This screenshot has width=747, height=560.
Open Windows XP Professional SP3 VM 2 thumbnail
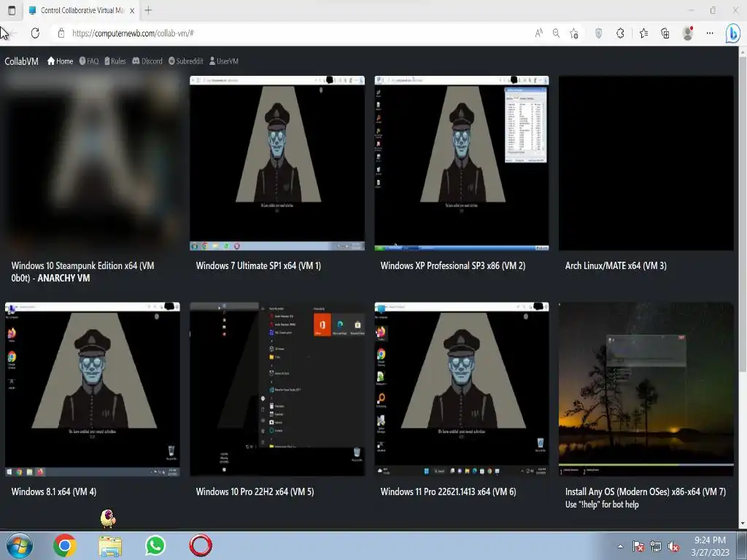point(462,163)
